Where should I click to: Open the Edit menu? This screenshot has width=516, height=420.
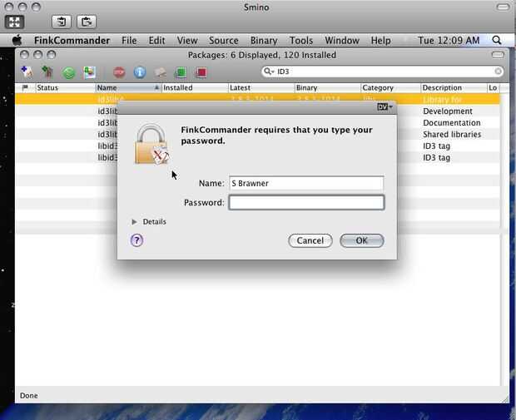click(x=156, y=41)
